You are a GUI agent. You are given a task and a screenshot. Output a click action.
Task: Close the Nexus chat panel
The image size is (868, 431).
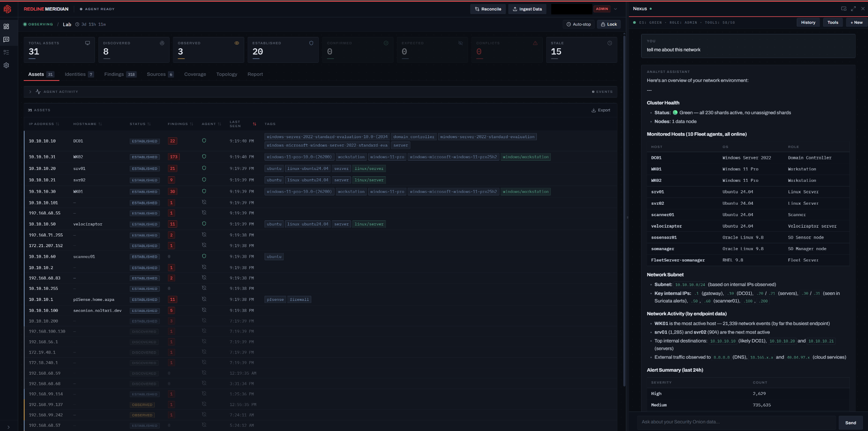863,8
